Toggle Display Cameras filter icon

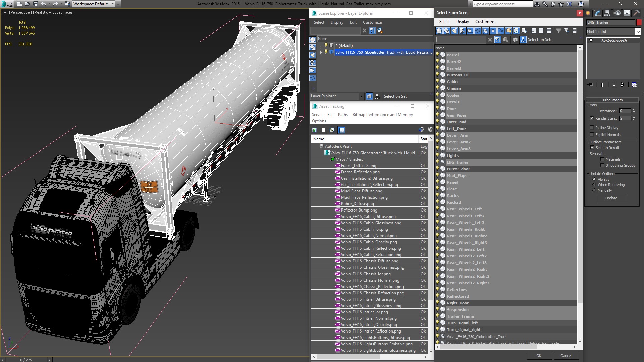click(x=462, y=31)
